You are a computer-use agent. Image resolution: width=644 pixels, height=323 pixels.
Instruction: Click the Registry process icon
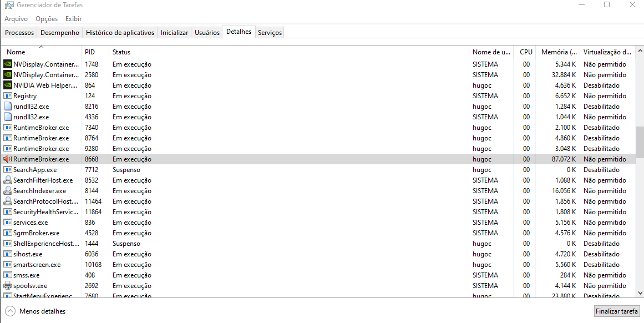coord(8,96)
